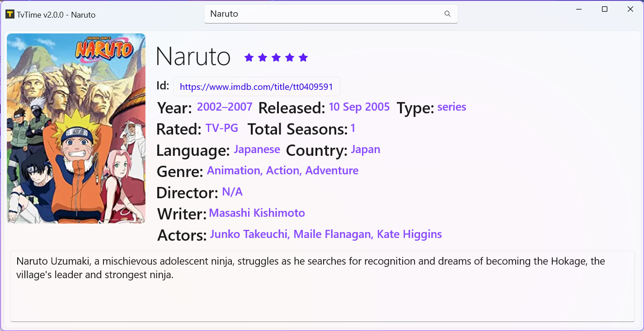This screenshot has height=331, width=644.
Task: Click the genre text Animation, Action, Adventure
Action: [283, 171]
